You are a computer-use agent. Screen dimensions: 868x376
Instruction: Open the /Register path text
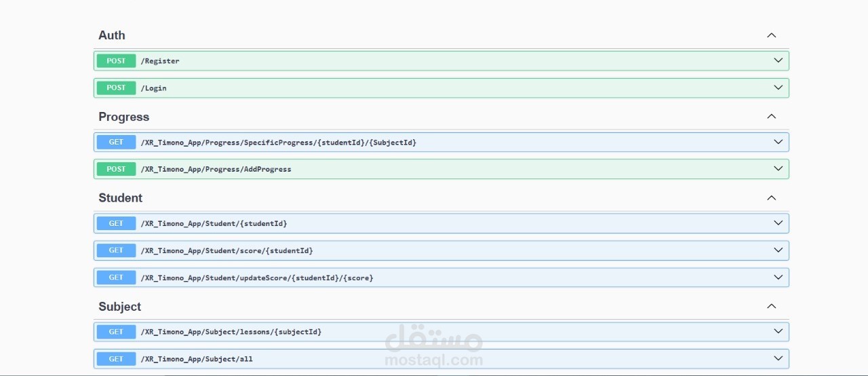(160, 61)
